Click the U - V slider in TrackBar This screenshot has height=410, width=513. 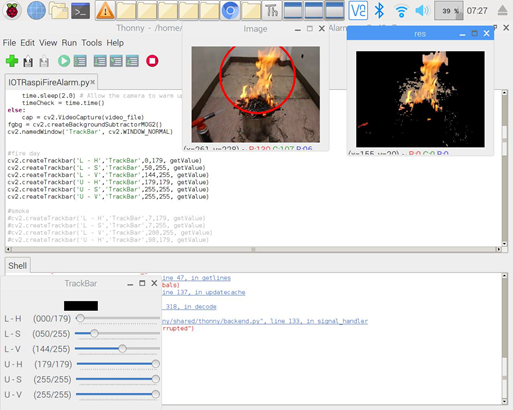tap(118, 394)
